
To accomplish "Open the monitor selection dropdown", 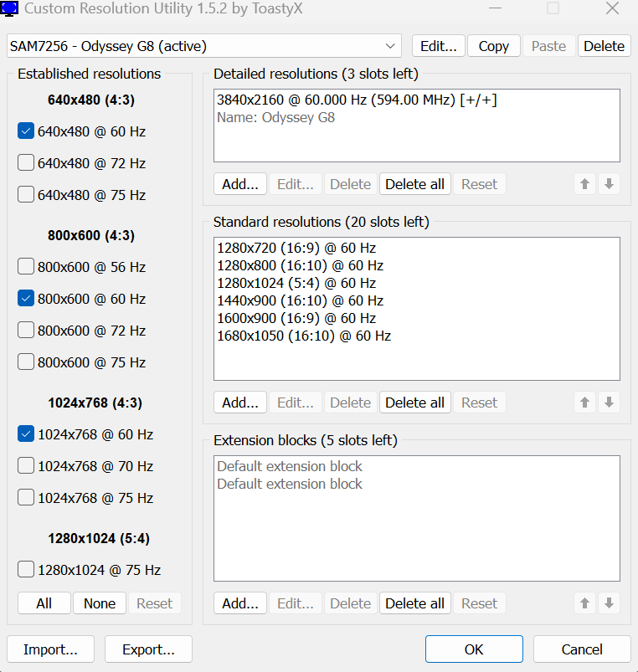I will click(390, 46).
